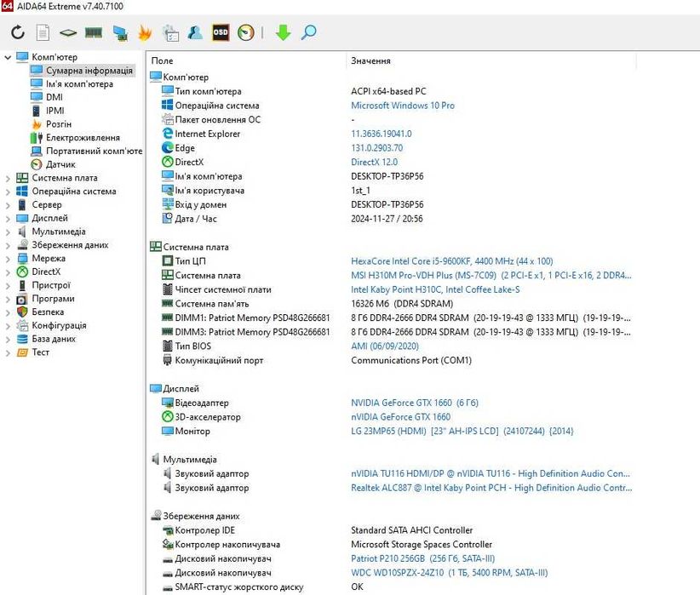Click the Intel Kaby Point H310C link
Viewport: 700px width, 595px height.
[x=435, y=289]
